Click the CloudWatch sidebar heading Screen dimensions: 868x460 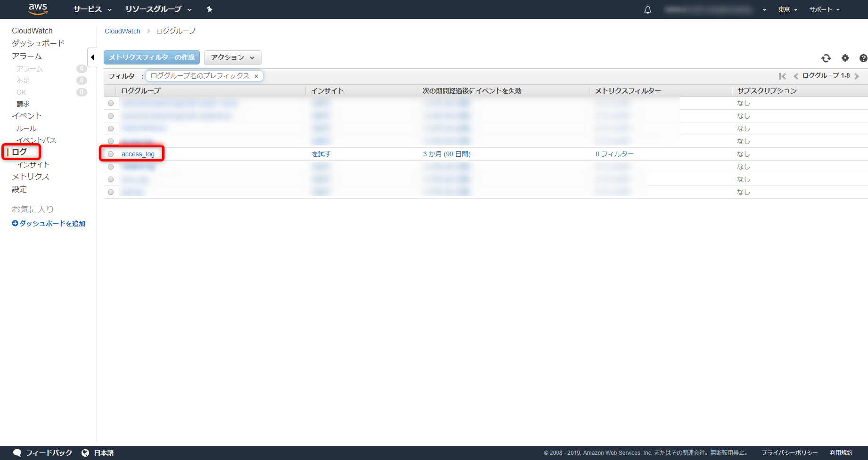(x=32, y=31)
